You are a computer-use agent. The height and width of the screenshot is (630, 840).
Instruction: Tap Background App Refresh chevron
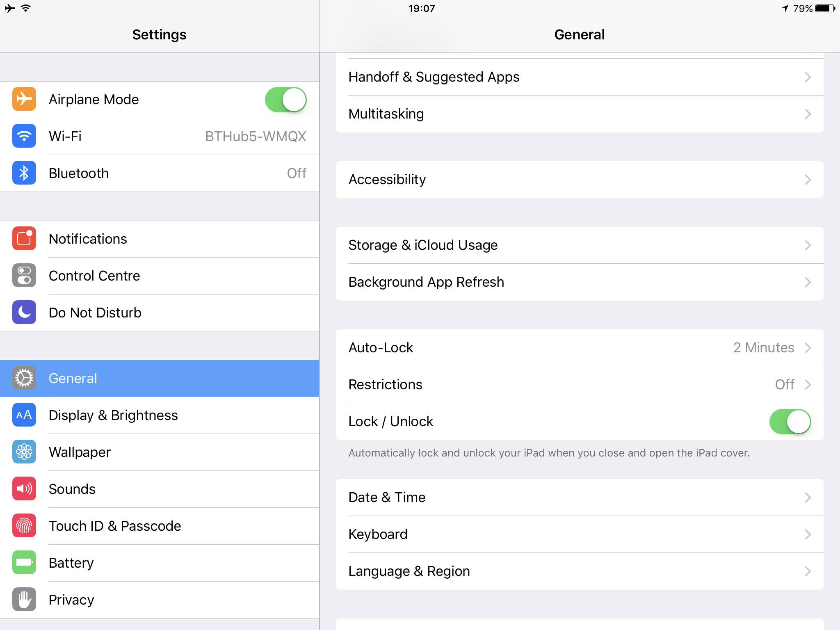[808, 282]
